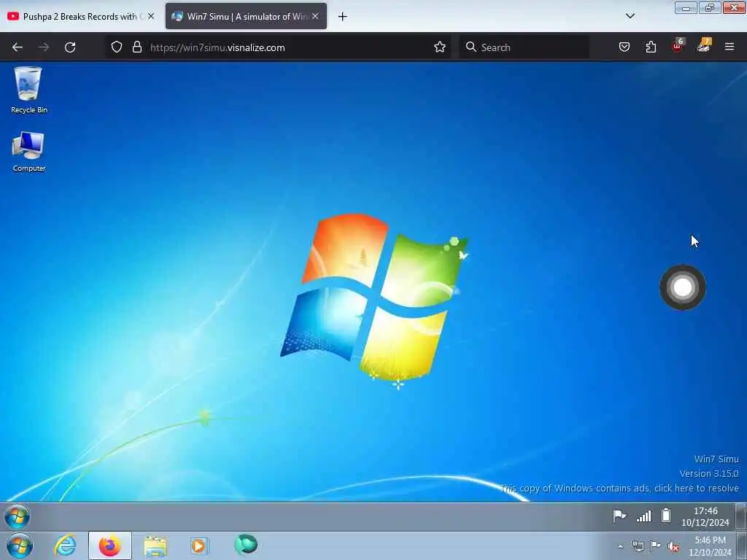747x560 pixels.
Task: Go back in Firefox
Action: point(18,47)
